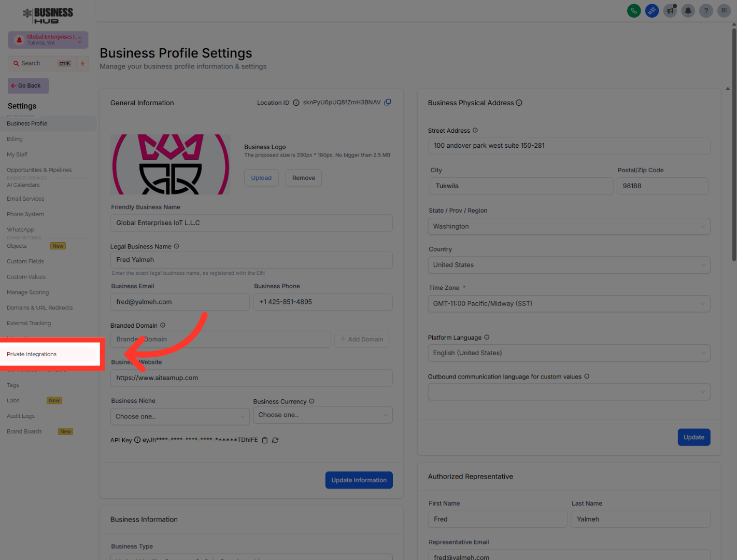This screenshot has height=560, width=737.
Task: Open the State / Prov / Region dropdown
Action: pos(569,226)
